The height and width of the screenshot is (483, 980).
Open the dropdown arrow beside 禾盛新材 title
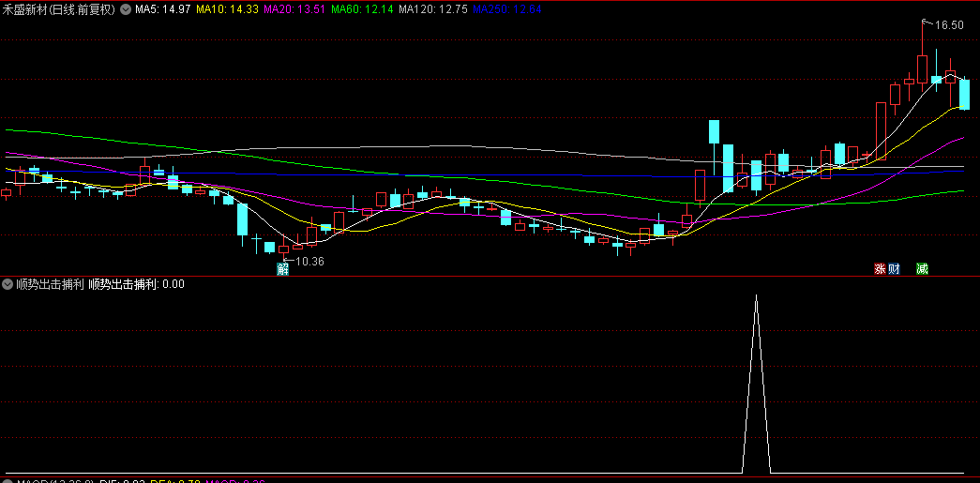(x=126, y=9)
